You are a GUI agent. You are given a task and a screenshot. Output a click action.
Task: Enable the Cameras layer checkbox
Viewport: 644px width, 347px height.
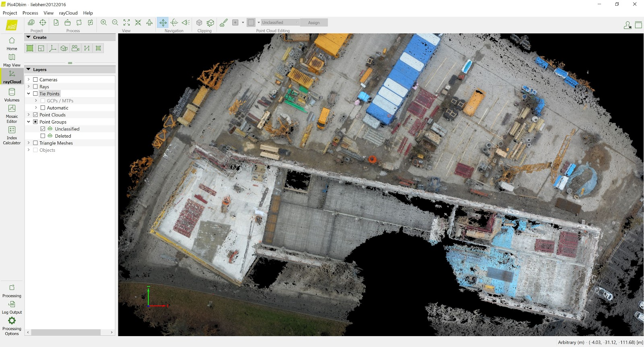click(35, 80)
